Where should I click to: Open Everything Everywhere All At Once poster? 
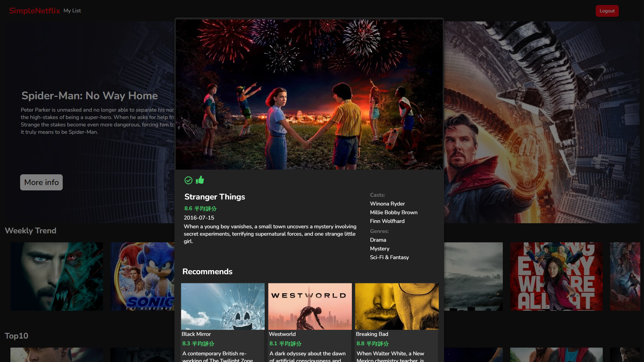tap(556, 277)
